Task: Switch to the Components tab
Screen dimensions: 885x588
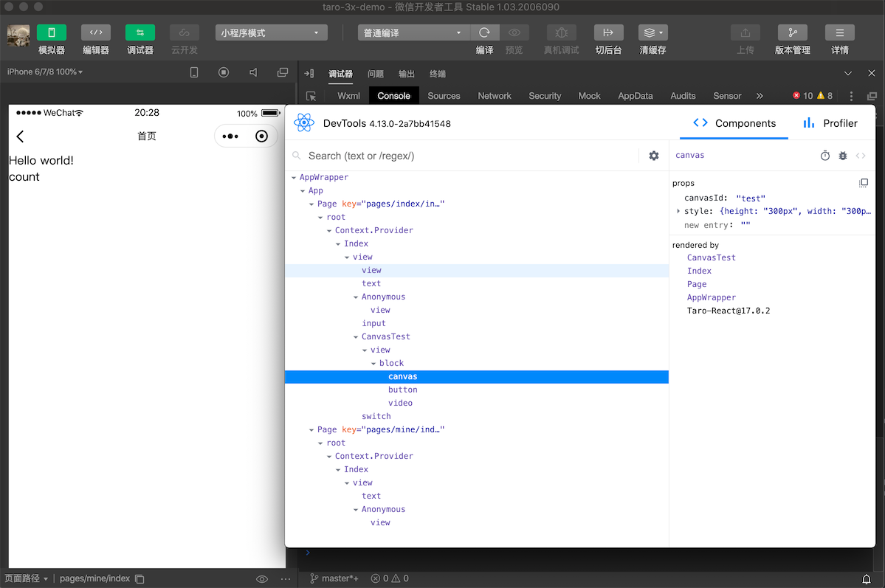Action: pyautogui.click(x=734, y=123)
